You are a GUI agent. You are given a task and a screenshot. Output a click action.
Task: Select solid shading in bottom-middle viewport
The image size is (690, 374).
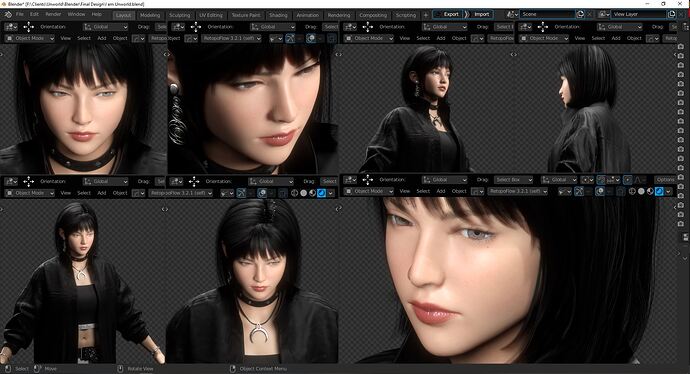[304, 193]
